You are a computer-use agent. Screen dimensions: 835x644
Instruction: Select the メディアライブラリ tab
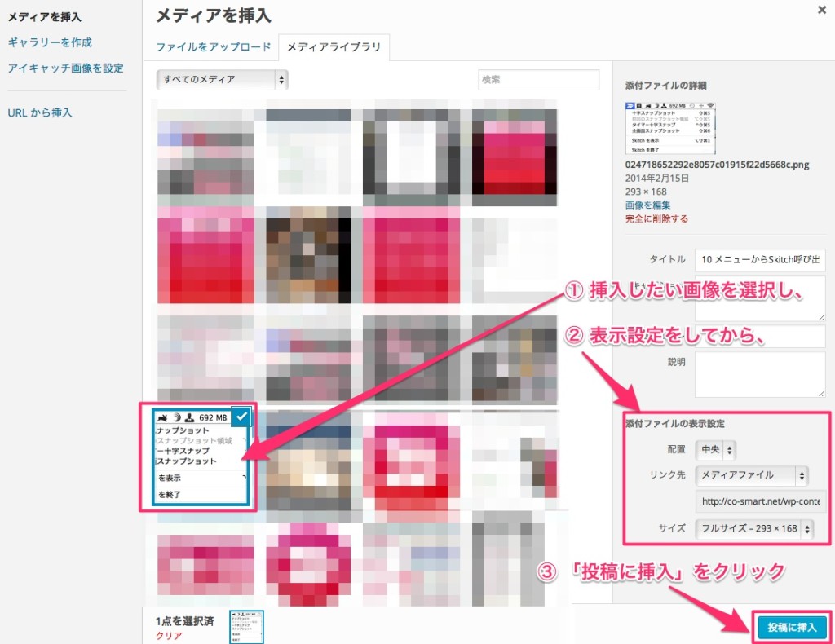click(334, 47)
